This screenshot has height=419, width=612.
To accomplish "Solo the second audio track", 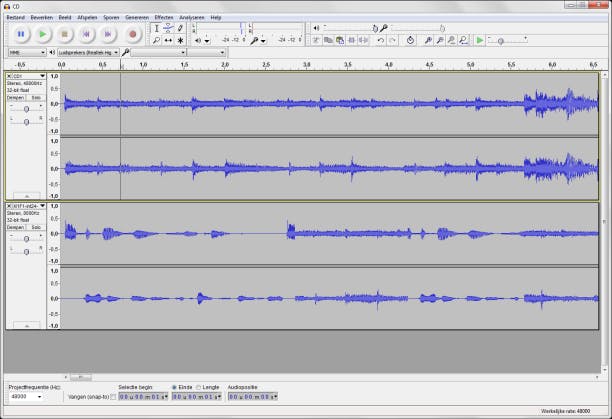I will 34,228.
